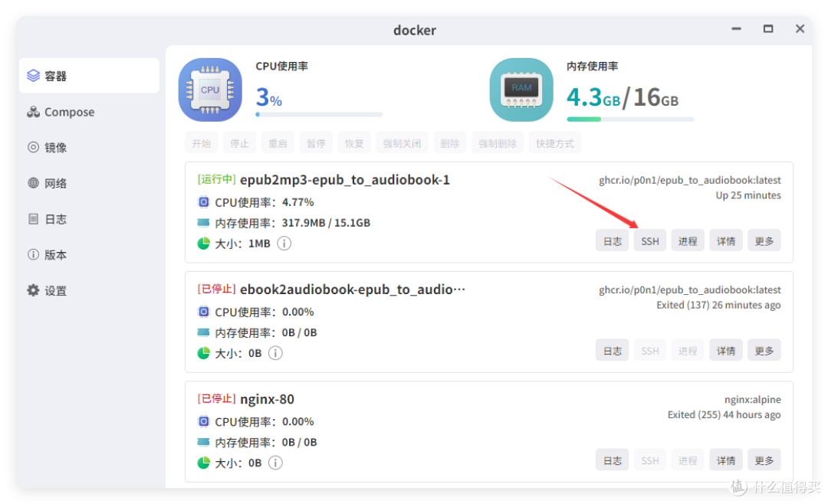
Task: Open 日志 logs for epub2mp3 container
Action: coord(612,241)
